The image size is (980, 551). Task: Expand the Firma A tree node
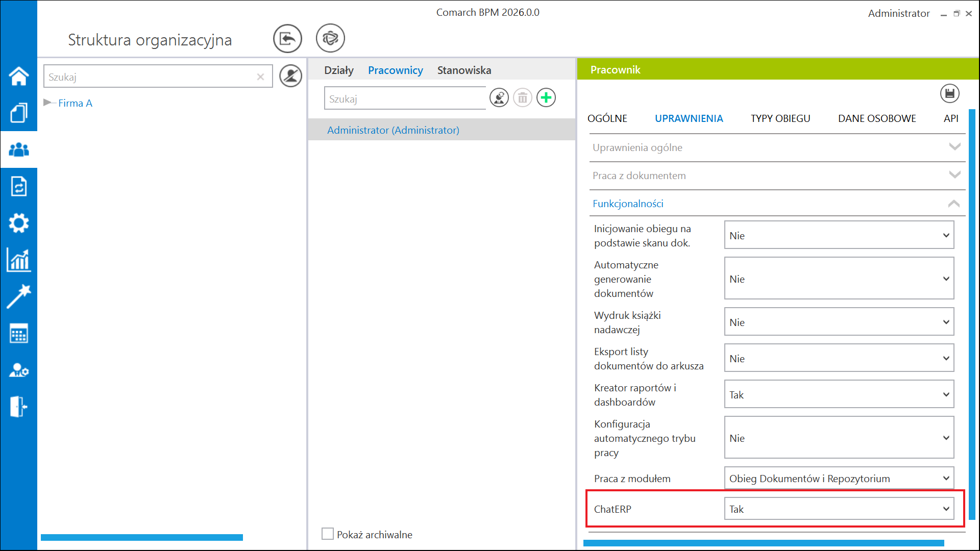(x=47, y=103)
